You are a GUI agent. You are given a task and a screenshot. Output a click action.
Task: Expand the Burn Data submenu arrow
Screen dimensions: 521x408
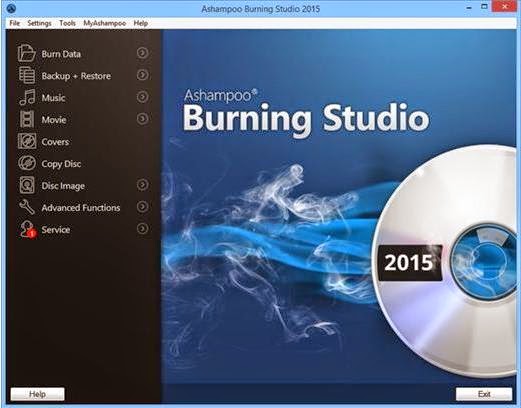(x=142, y=53)
